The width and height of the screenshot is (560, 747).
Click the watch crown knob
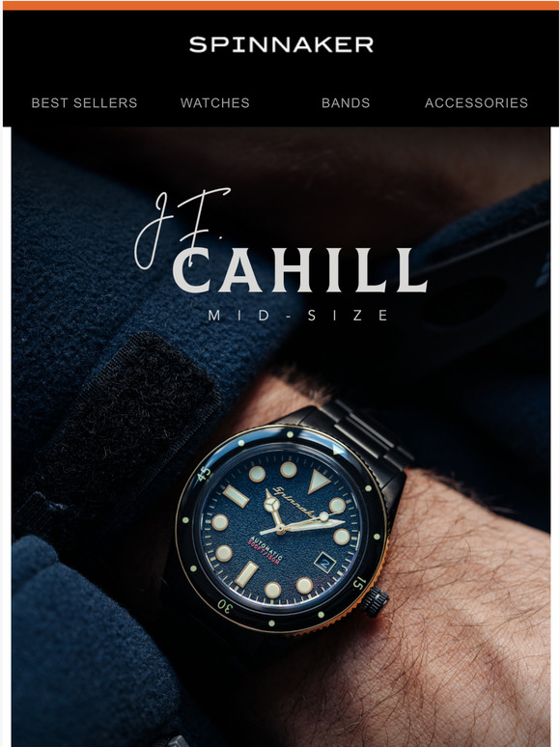(x=374, y=601)
